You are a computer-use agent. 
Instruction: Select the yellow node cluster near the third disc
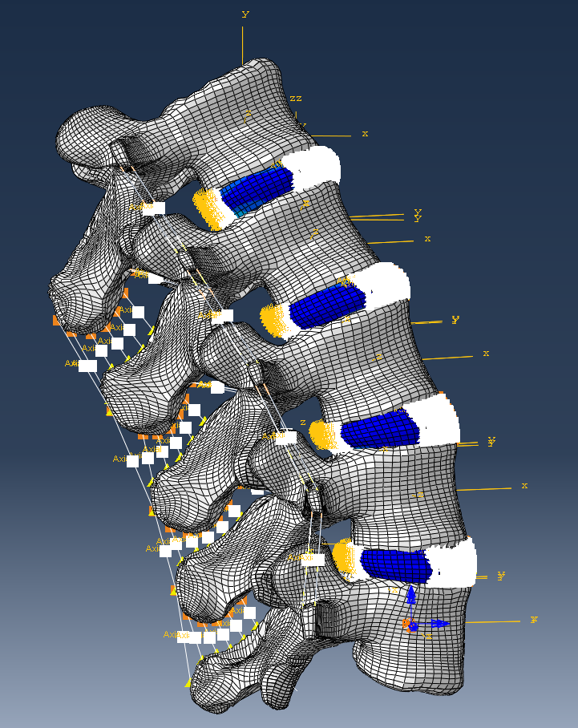click(x=325, y=434)
